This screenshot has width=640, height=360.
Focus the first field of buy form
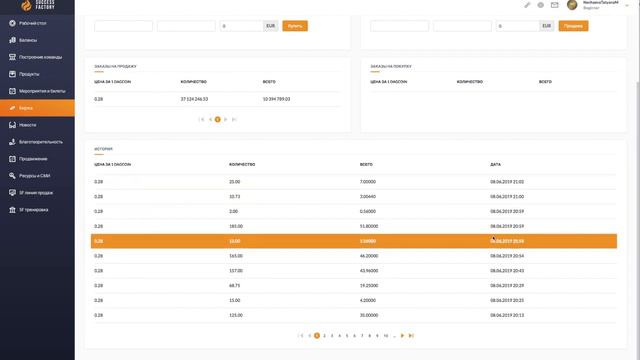click(124, 26)
